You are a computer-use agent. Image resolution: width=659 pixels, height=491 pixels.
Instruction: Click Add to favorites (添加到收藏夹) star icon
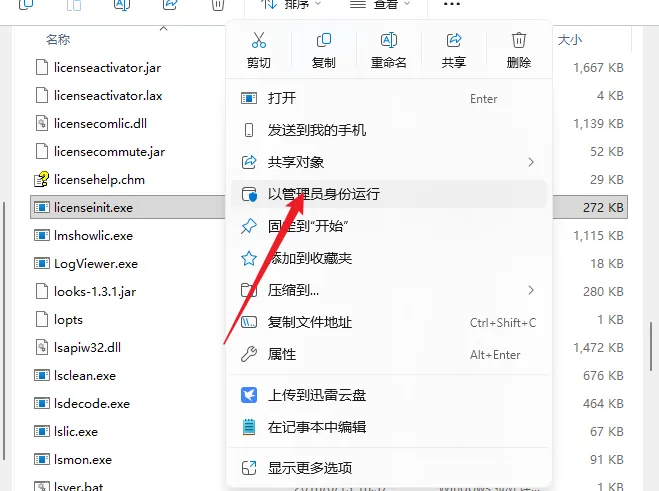point(249,258)
